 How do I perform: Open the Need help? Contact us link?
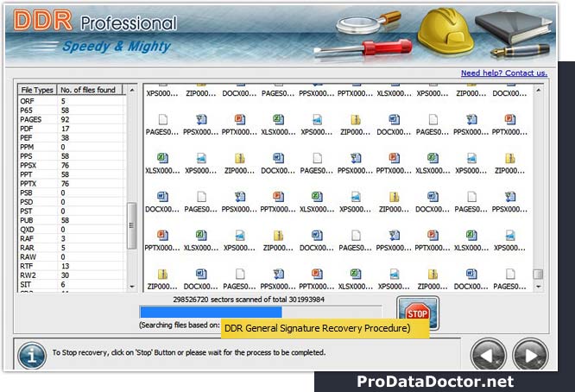pos(504,73)
